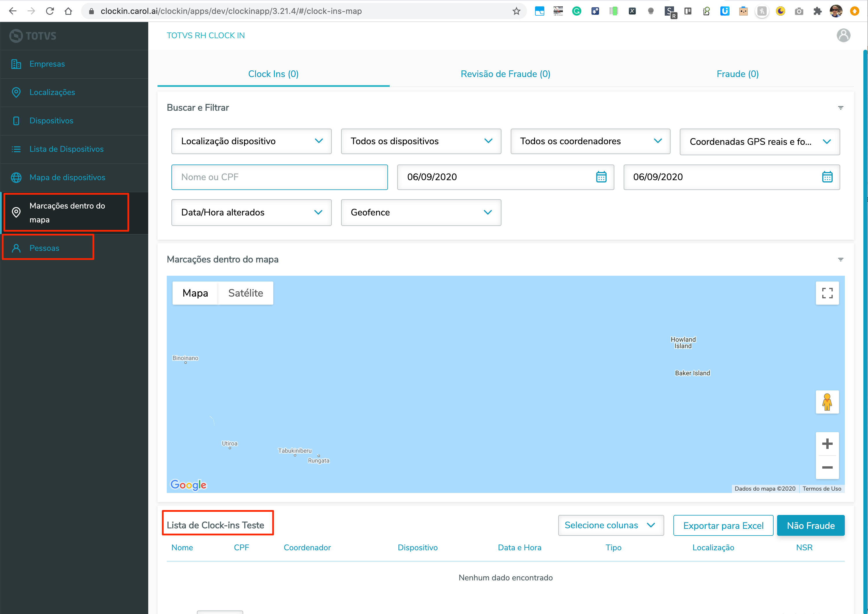Collapse the Buscar e Filtrar panel
Viewport: 868px width, 614px height.
tap(840, 108)
